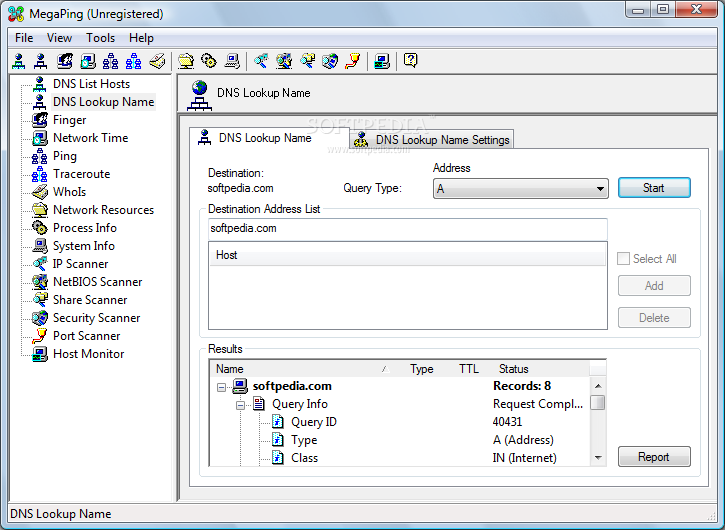Click the Report button
This screenshot has width=725, height=530.
(654, 457)
